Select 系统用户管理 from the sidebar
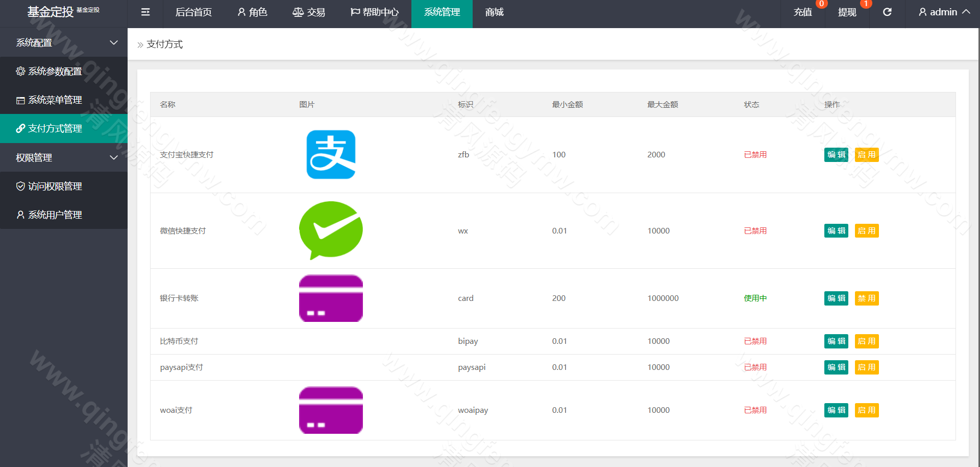The width and height of the screenshot is (980, 467). (x=55, y=215)
